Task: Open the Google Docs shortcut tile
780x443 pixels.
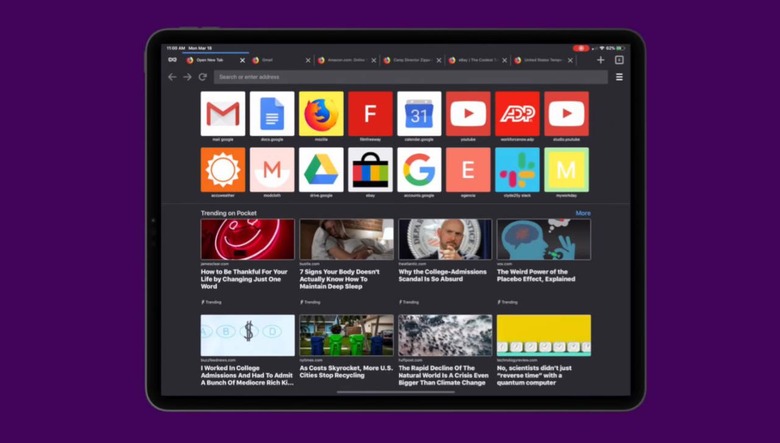Action: (272, 114)
